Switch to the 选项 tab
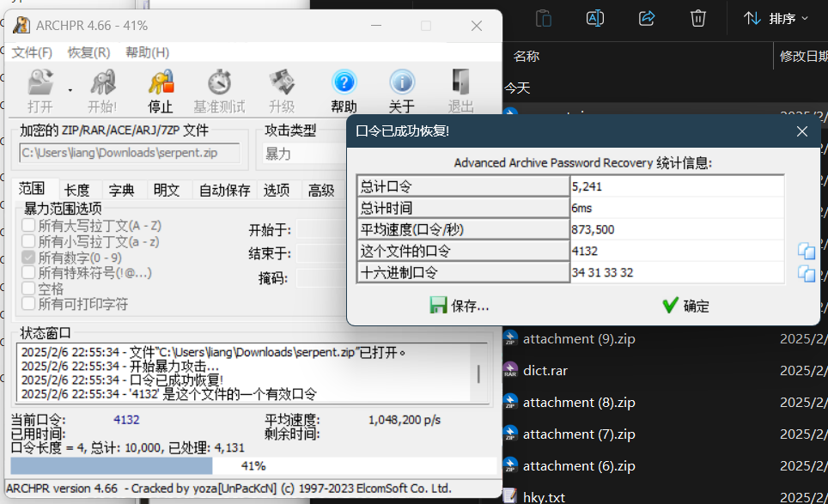This screenshot has height=504, width=828. (x=277, y=190)
